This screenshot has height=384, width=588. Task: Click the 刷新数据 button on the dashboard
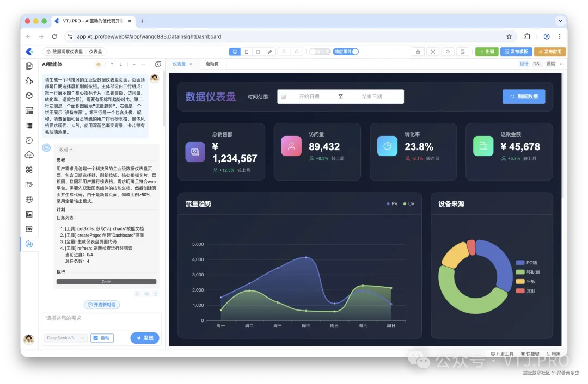(524, 96)
